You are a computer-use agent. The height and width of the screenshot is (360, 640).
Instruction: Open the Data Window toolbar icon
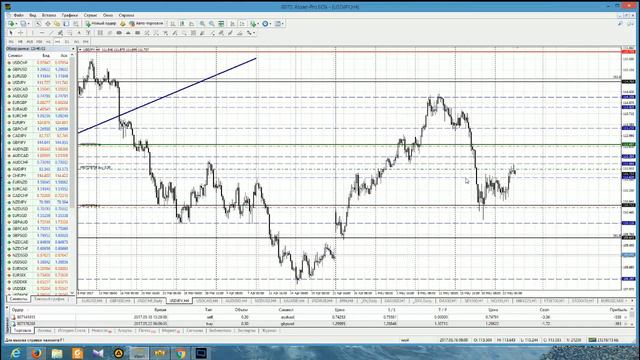click(48, 24)
